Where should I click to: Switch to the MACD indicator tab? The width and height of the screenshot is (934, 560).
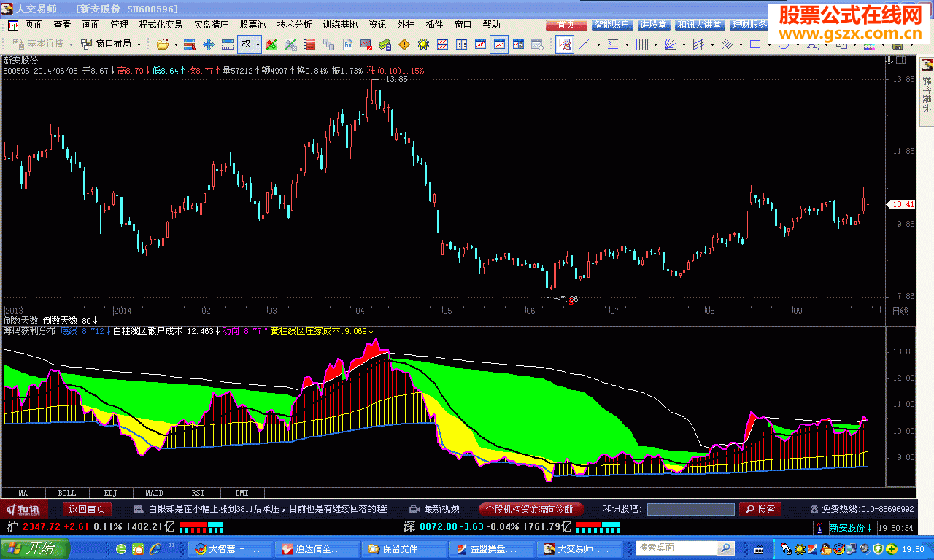[x=155, y=493]
